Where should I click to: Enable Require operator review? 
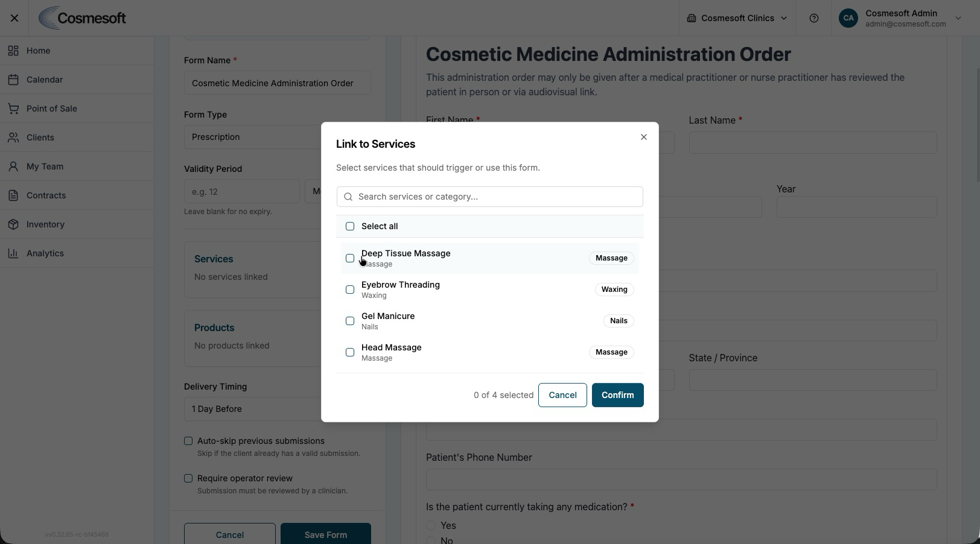tap(188, 478)
